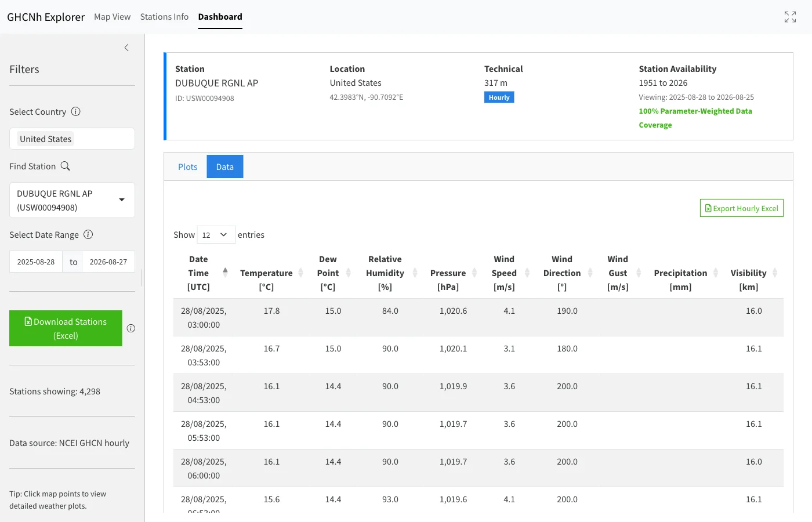
Task: Click the pressure value 1,019.9
Action: 453,386
